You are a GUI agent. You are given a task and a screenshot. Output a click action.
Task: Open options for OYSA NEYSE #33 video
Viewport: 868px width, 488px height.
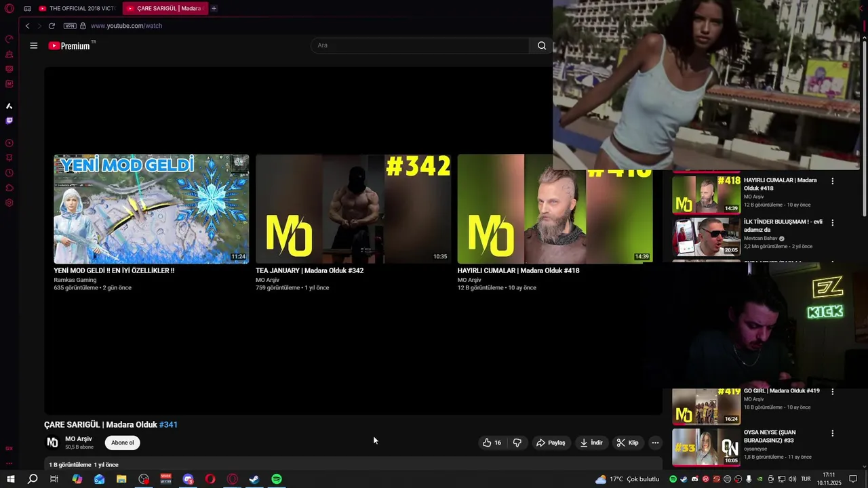click(833, 433)
